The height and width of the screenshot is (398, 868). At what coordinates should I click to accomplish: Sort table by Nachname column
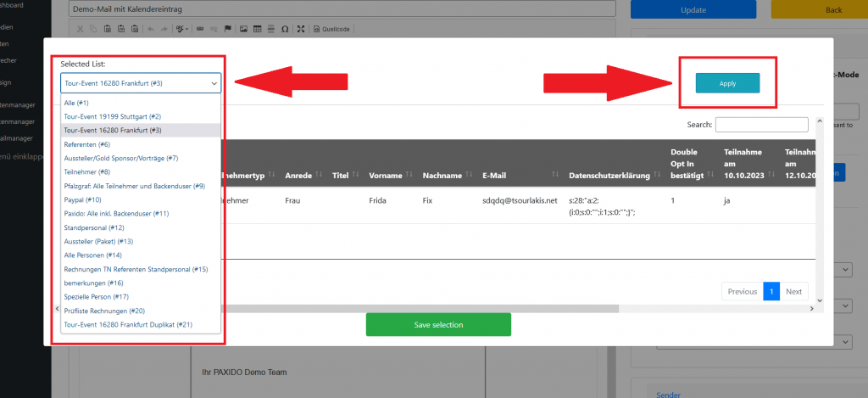442,175
